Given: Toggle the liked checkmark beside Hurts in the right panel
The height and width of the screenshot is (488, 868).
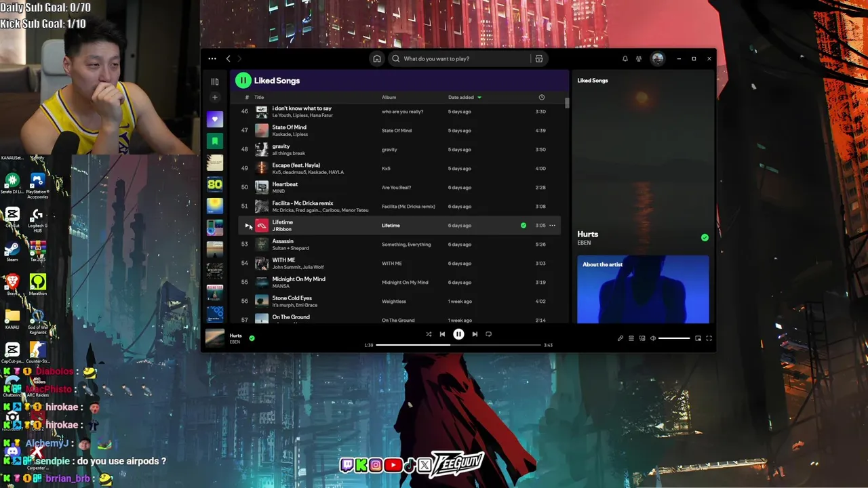Looking at the screenshot, I should [705, 237].
